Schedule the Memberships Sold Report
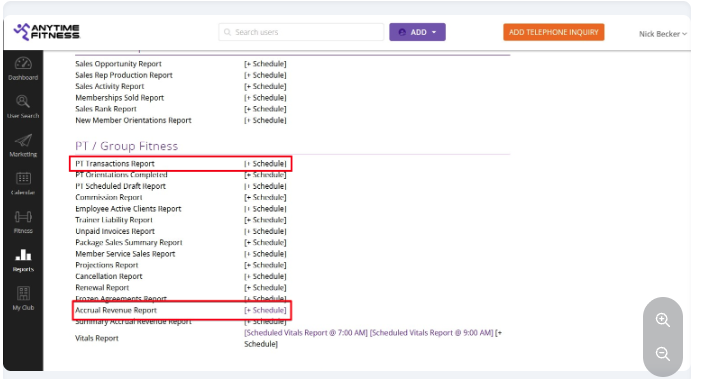Screen dimensions: 707x379 click(265, 97)
